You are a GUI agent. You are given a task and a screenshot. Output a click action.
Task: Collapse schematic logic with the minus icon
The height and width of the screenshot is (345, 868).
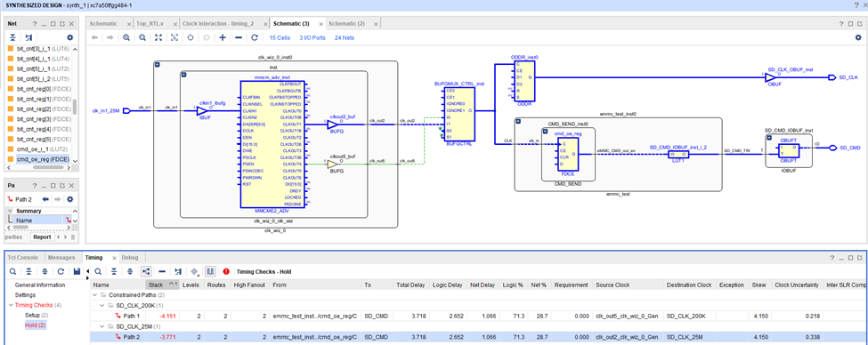[239, 37]
